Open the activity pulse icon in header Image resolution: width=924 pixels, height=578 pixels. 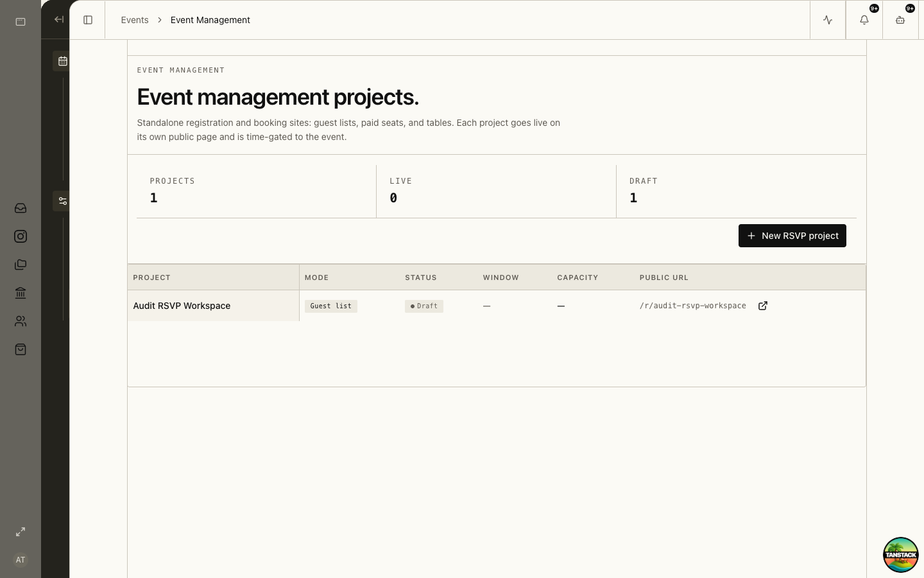[x=828, y=20]
